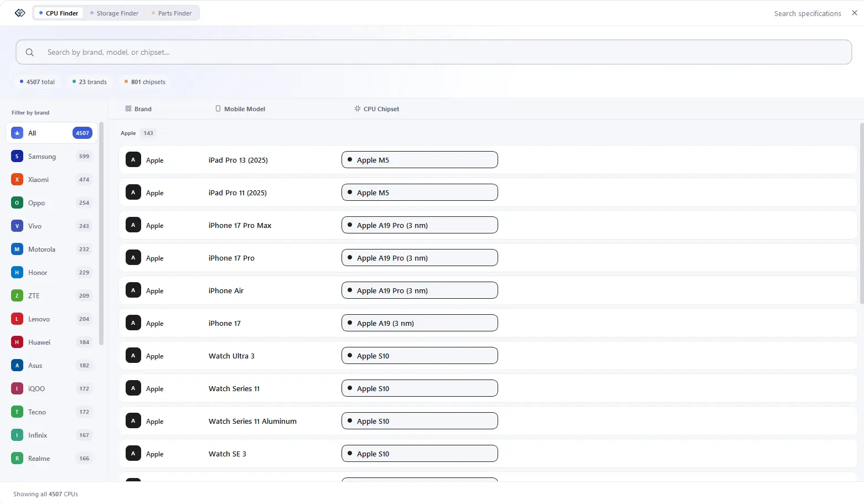Click the Honor brand icon
The width and height of the screenshot is (864, 504).
tap(17, 273)
